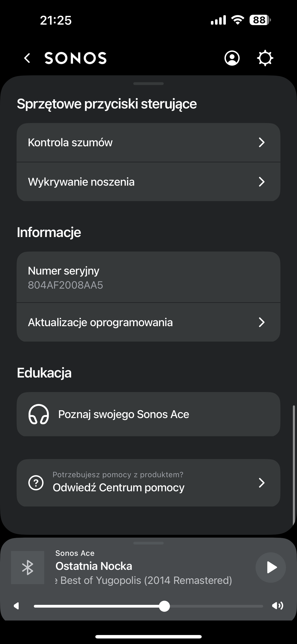Click the volume slider track

click(213, 606)
